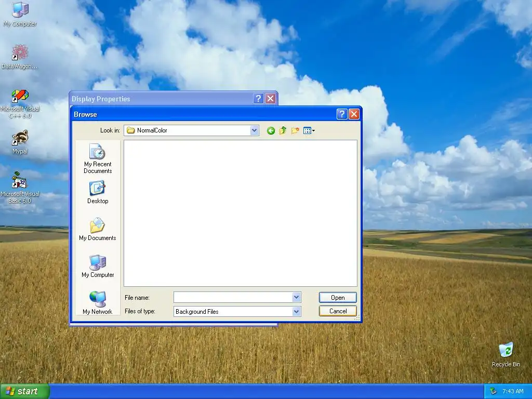Expand the File name dropdown arrow

click(296, 297)
